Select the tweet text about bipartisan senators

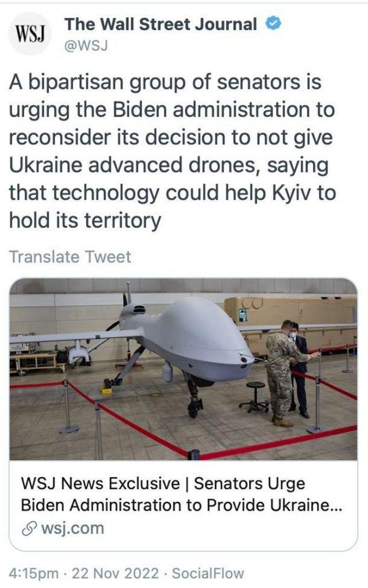(x=172, y=151)
